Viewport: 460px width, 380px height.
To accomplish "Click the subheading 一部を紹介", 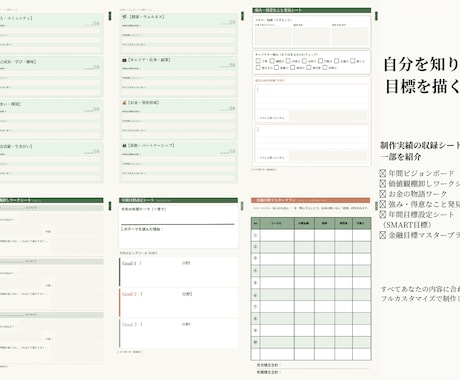I will click(401, 157).
